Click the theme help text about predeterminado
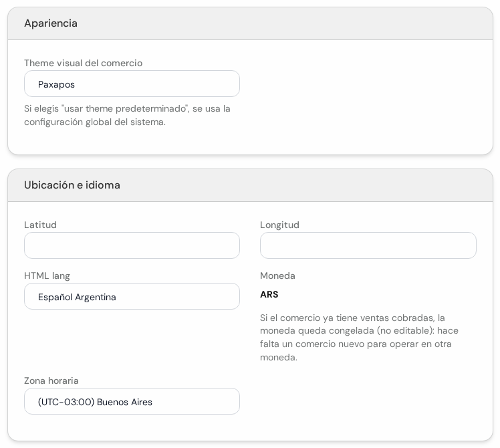Image resolution: width=500 pixels, height=448 pixels. point(127,115)
